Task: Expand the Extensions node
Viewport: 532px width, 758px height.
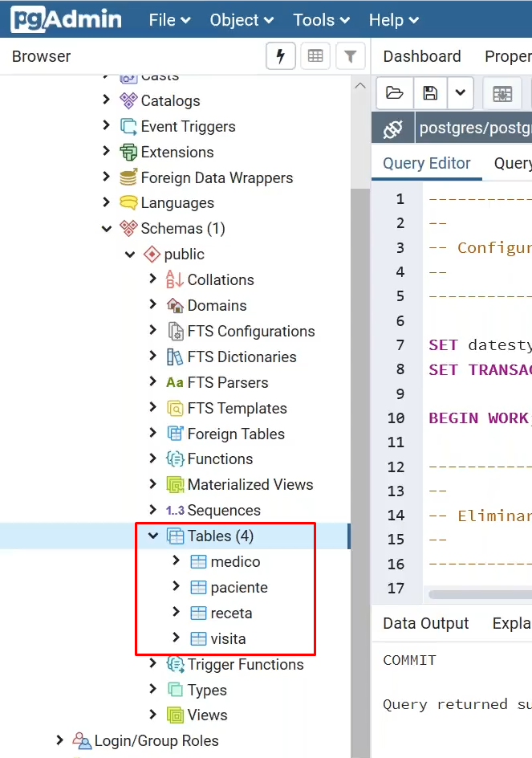Action: pos(106,151)
